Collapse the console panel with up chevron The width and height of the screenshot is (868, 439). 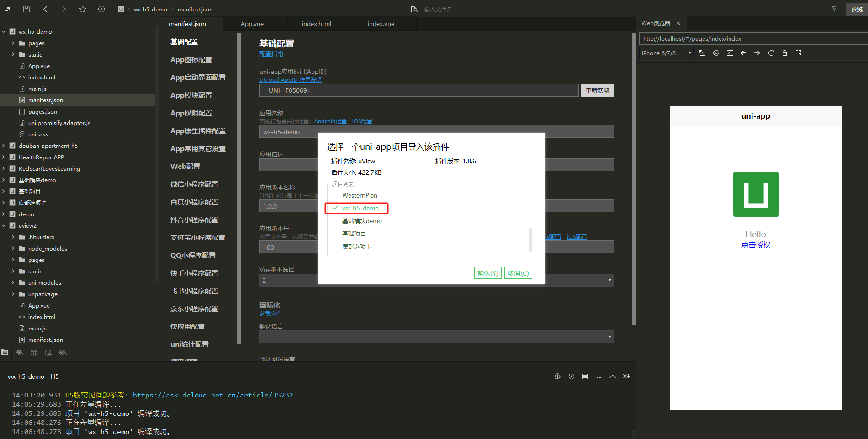click(x=613, y=376)
